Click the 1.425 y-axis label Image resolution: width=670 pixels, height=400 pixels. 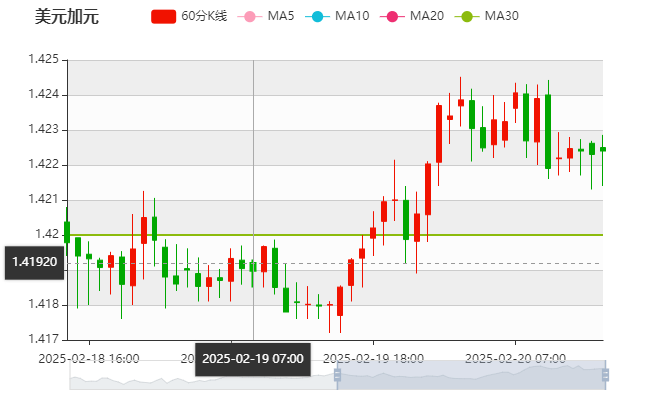pyautogui.click(x=43, y=60)
